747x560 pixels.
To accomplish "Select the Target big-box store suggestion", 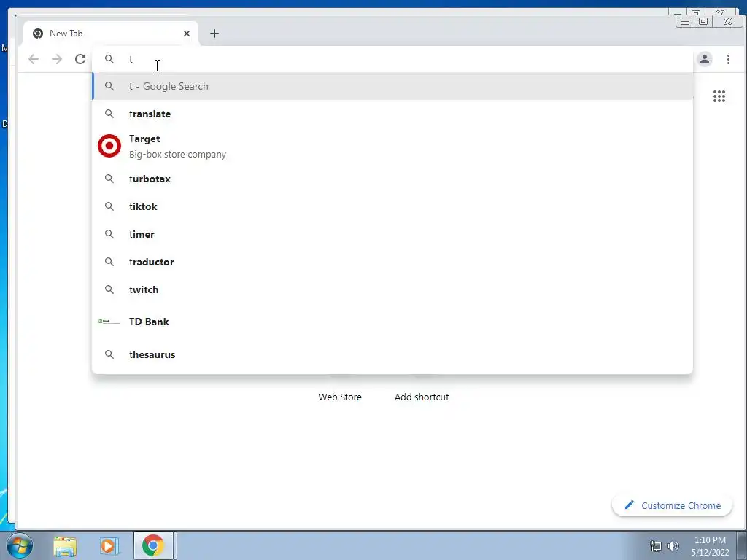I will tap(392, 146).
